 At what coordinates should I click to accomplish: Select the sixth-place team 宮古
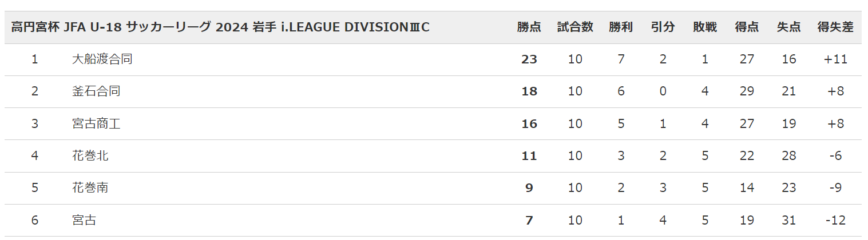84,220
